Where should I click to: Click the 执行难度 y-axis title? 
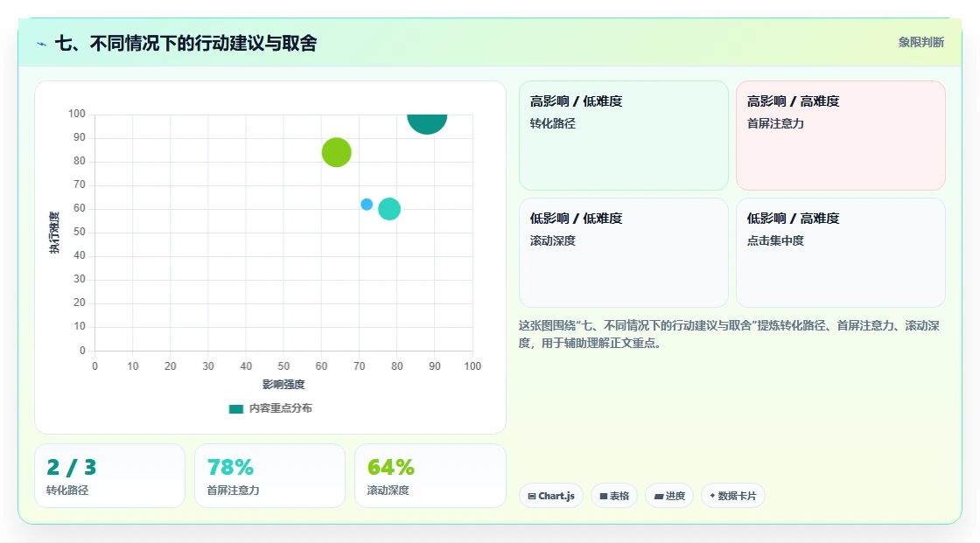coord(54,233)
